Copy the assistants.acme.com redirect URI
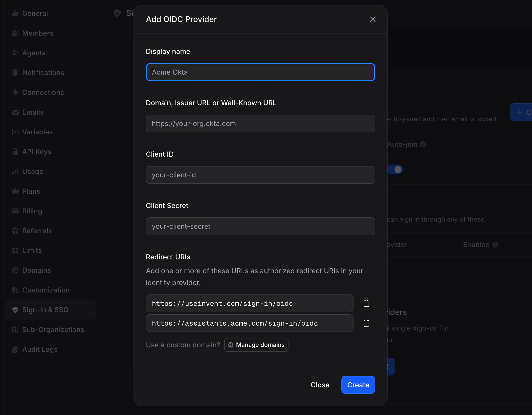Viewport: 532px width, 415px height. click(366, 323)
